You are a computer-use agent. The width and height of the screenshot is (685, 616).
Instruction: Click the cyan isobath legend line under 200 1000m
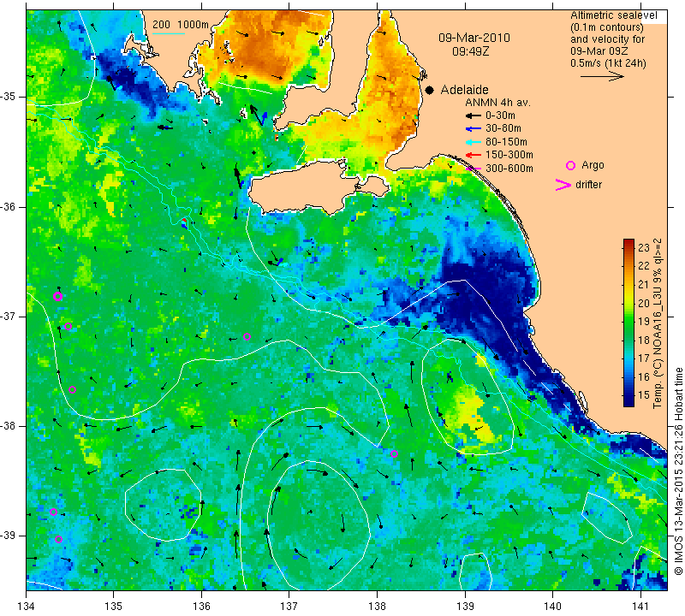[169, 33]
